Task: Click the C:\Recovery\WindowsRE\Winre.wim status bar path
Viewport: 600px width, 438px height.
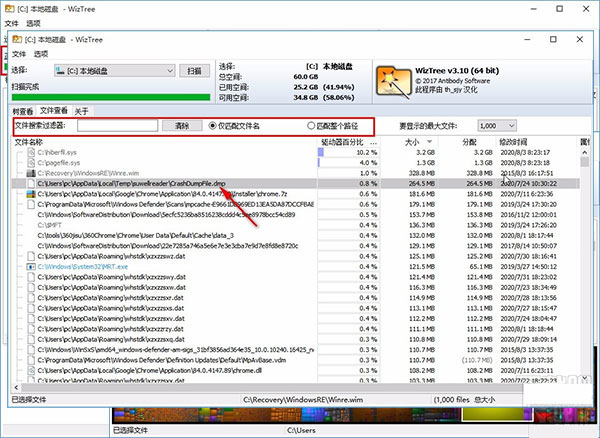Action: coord(303,400)
